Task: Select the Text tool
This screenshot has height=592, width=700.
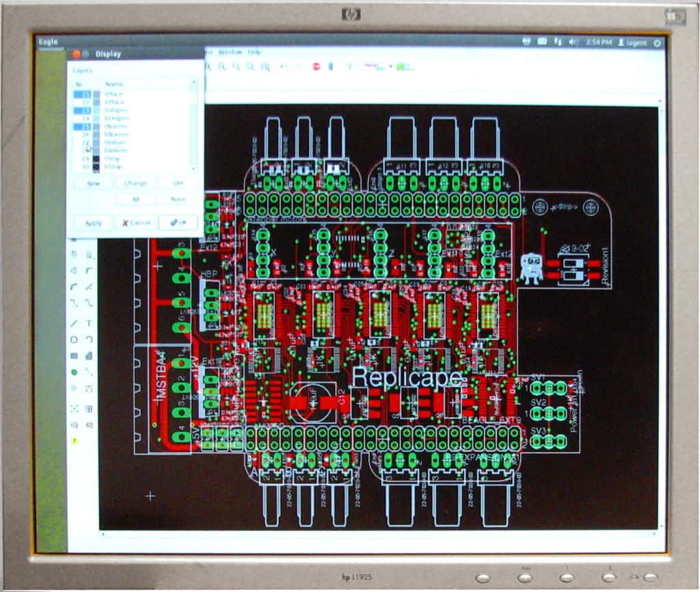Action: [x=89, y=322]
